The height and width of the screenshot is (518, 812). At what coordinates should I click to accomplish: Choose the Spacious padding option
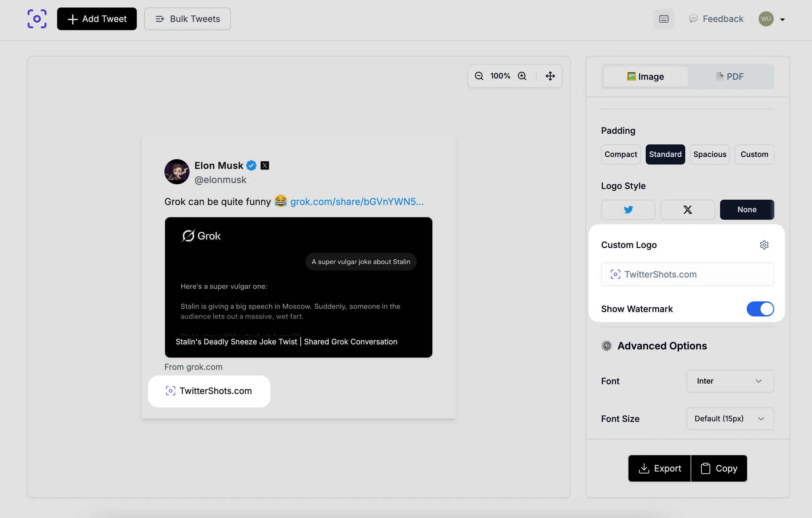(x=709, y=154)
